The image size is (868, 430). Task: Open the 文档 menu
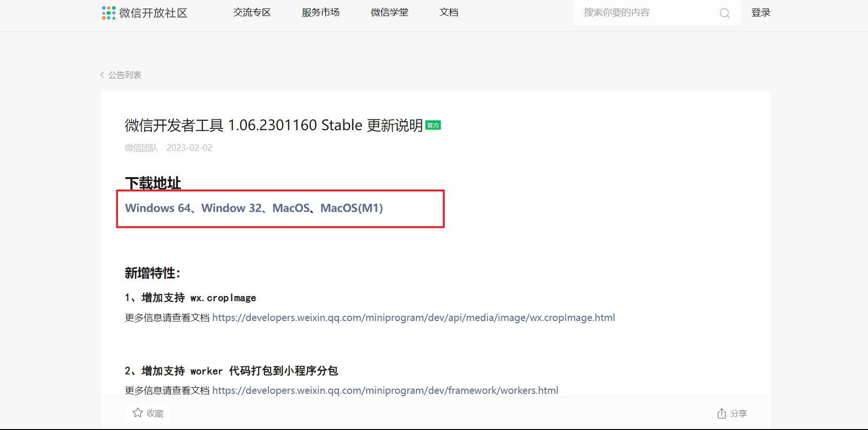pyautogui.click(x=449, y=13)
